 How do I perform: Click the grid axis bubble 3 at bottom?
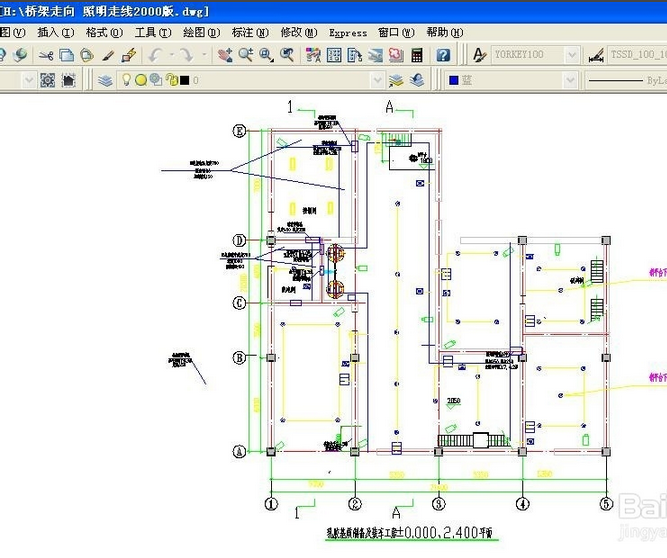[x=439, y=504]
